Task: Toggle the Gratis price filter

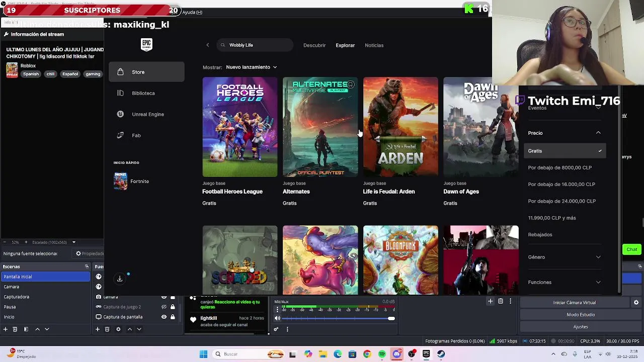Action: pos(564,151)
